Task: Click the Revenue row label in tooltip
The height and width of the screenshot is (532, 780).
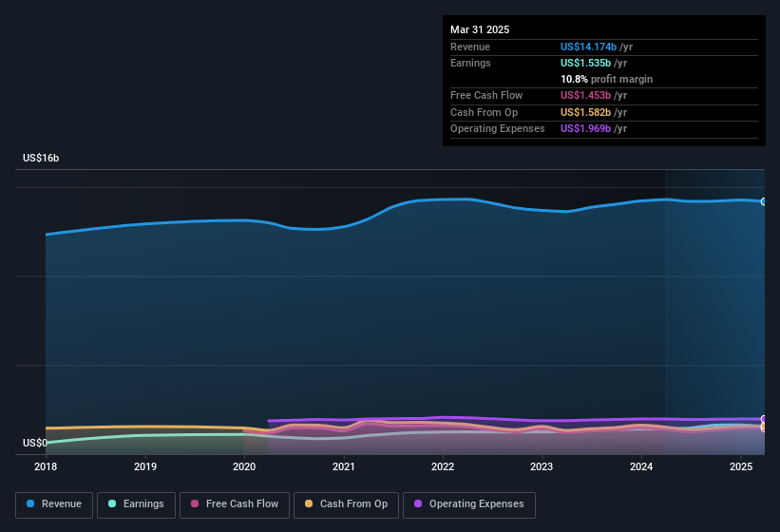Action: click(x=470, y=47)
